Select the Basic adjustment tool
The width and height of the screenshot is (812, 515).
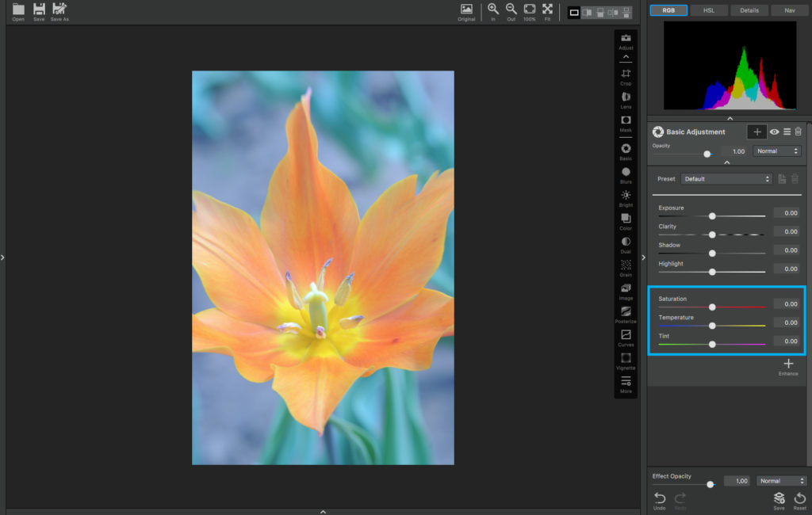[626, 148]
